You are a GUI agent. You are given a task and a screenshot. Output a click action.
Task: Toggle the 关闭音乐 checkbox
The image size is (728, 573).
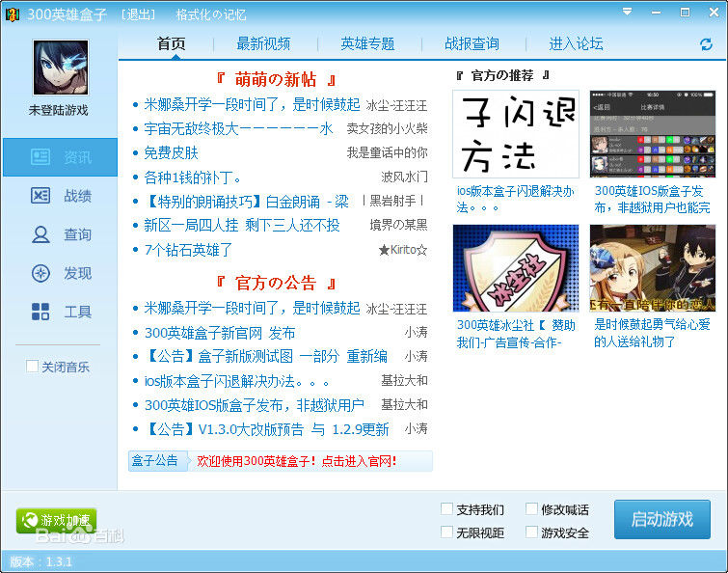pyautogui.click(x=32, y=367)
